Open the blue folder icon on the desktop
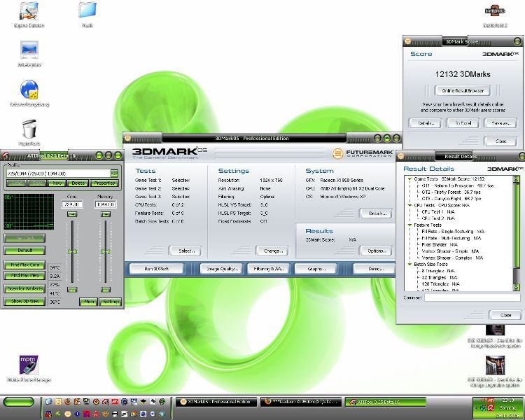Screen dimensions: 525x420 click(x=87, y=10)
